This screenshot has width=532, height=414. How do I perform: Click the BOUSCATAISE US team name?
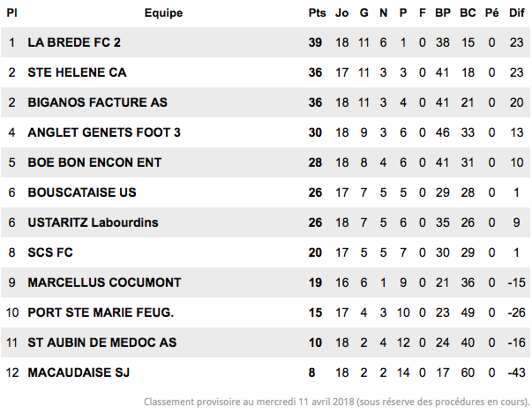click(x=82, y=192)
